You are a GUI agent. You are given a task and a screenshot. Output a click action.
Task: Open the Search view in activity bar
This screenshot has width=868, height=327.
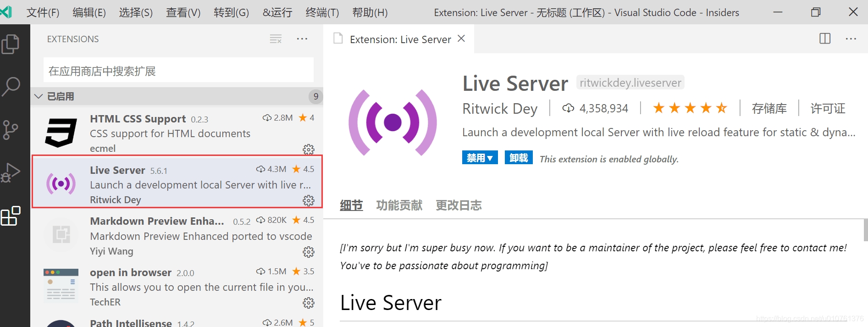[x=11, y=86]
